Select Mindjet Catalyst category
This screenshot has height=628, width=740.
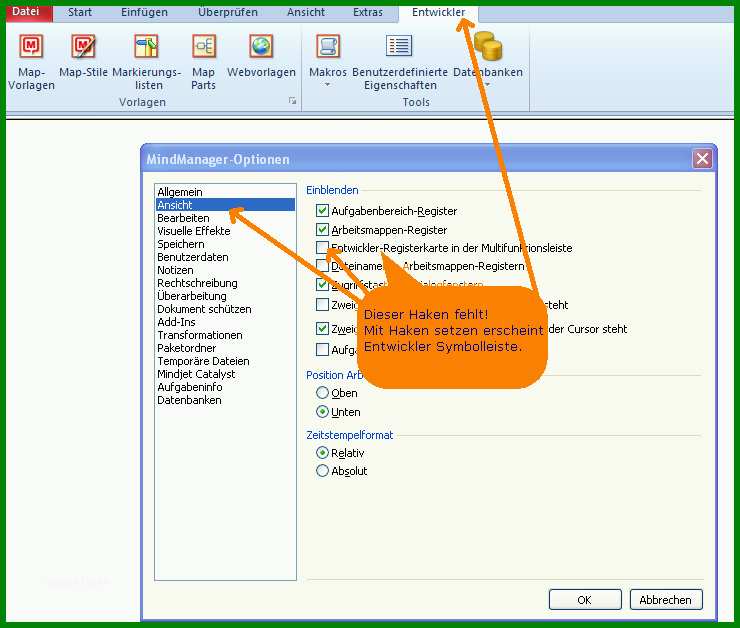tap(226, 374)
